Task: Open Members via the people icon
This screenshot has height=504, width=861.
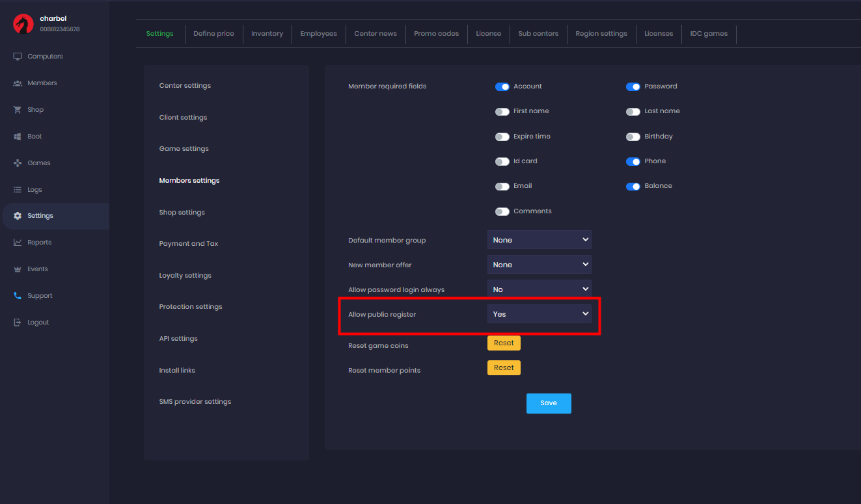Action: pyautogui.click(x=18, y=83)
